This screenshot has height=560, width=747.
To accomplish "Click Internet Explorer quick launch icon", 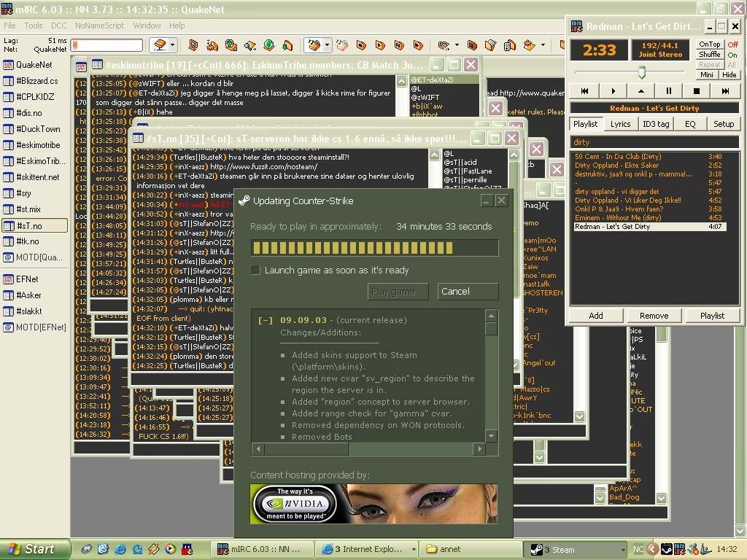I will 120,549.
